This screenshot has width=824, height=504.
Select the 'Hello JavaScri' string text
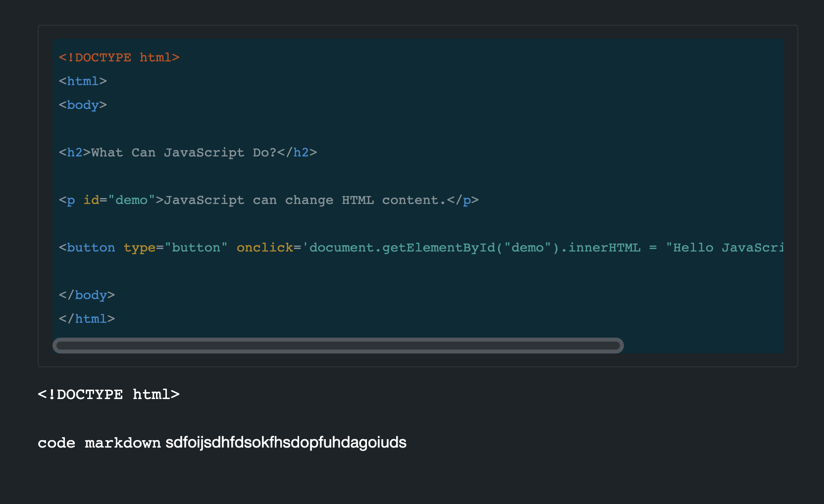point(728,247)
